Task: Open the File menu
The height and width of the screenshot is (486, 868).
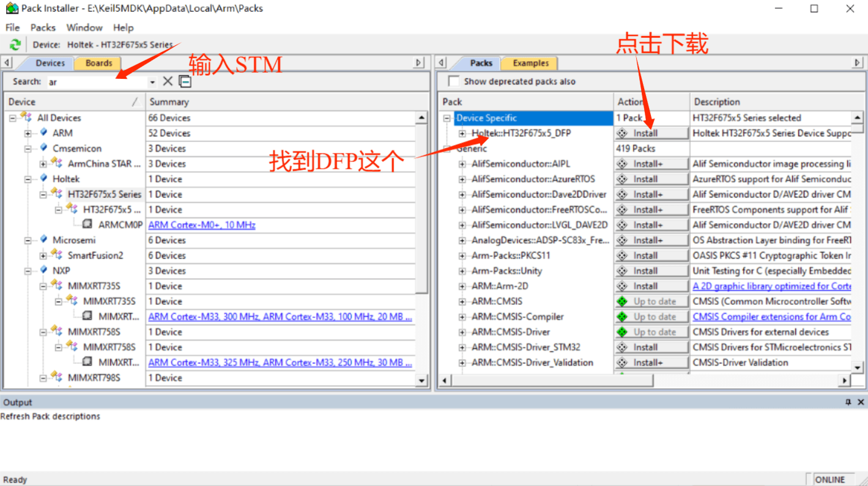Action: [x=12, y=28]
